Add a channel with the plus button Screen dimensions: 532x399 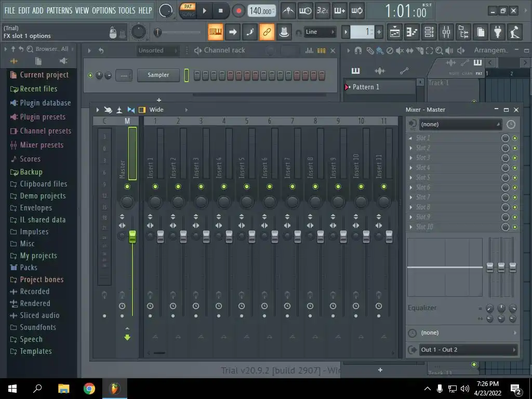click(159, 100)
